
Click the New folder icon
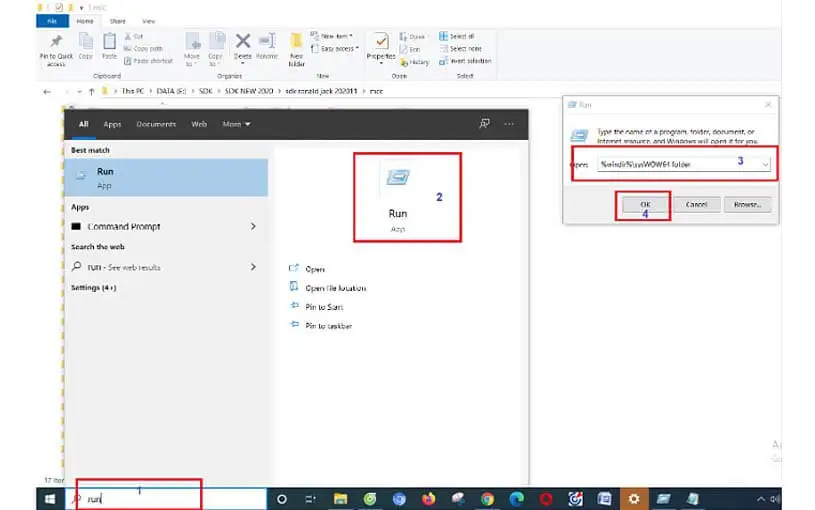pos(296,41)
